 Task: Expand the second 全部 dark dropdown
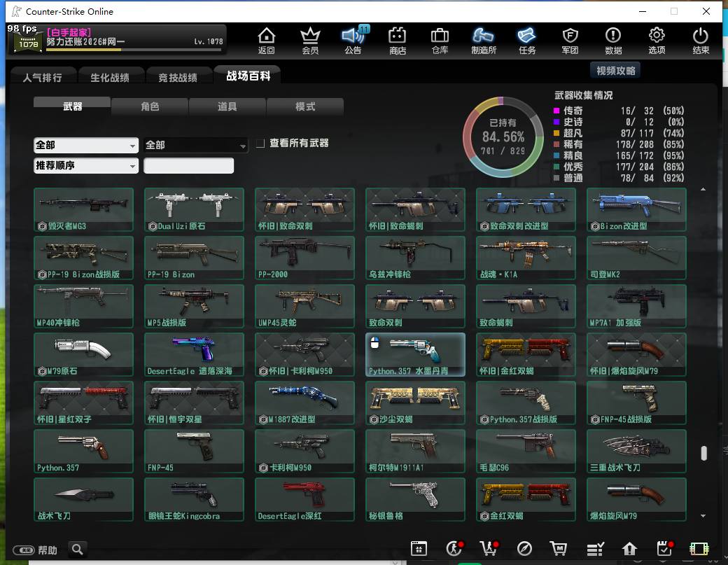pos(196,146)
